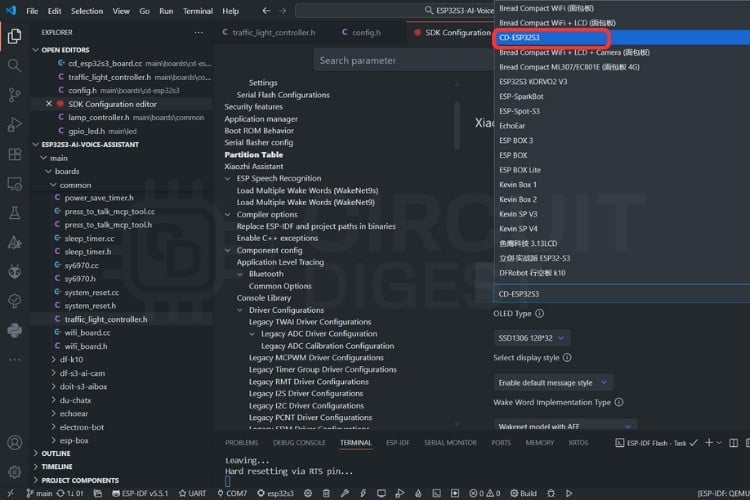
Task: Show additional views via activity bar ellipsis
Action: [x=14, y=359]
